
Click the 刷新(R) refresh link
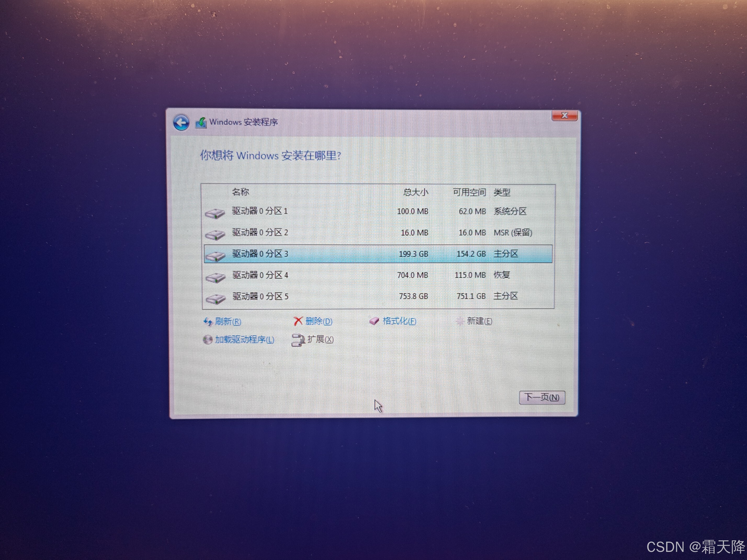coord(228,321)
